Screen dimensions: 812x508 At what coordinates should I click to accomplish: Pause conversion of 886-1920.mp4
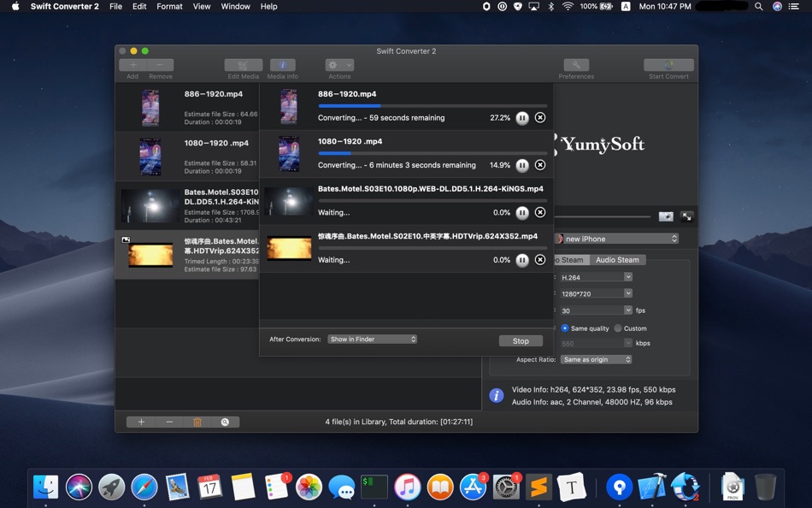[x=522, y=118]
